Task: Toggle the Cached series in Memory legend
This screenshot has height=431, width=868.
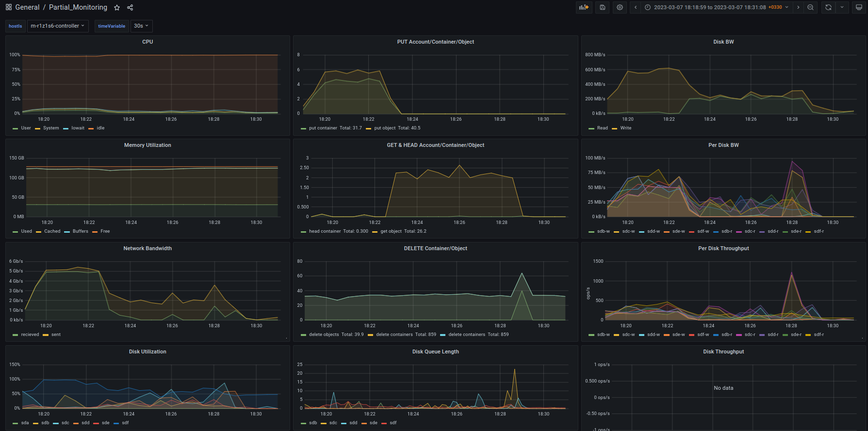Action: point(52,231)
